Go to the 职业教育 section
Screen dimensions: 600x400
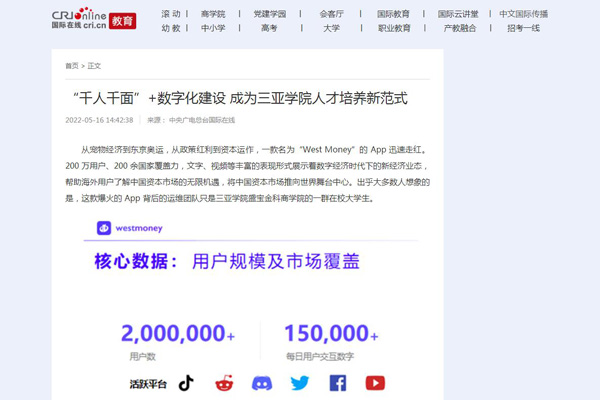tap(394, 28)
